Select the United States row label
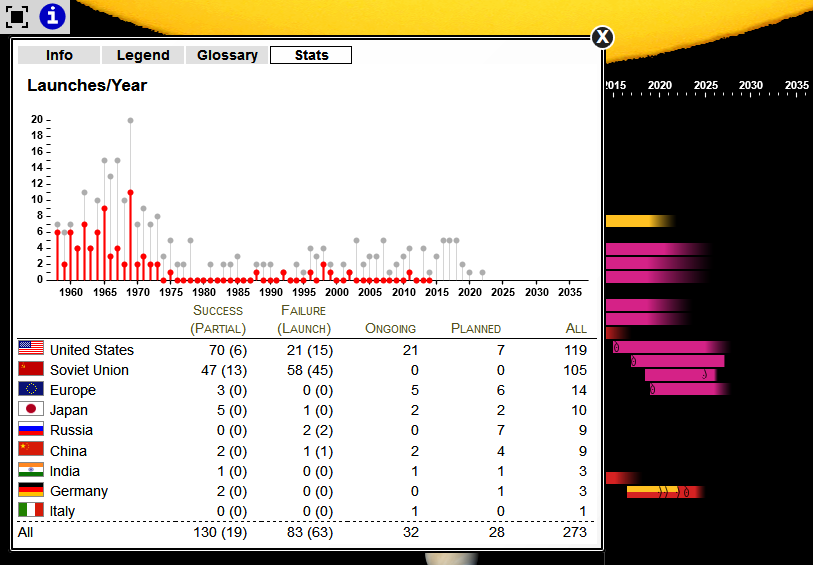Image resolution: width=813 pixels, height=565 pixels. click(x=92, y=350)
